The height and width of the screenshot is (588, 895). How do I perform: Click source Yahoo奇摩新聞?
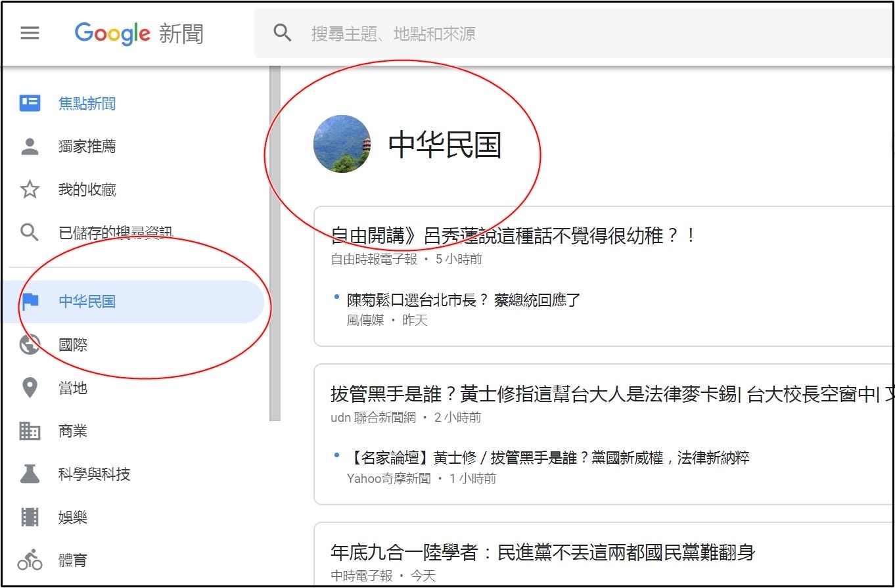(389, 478)
